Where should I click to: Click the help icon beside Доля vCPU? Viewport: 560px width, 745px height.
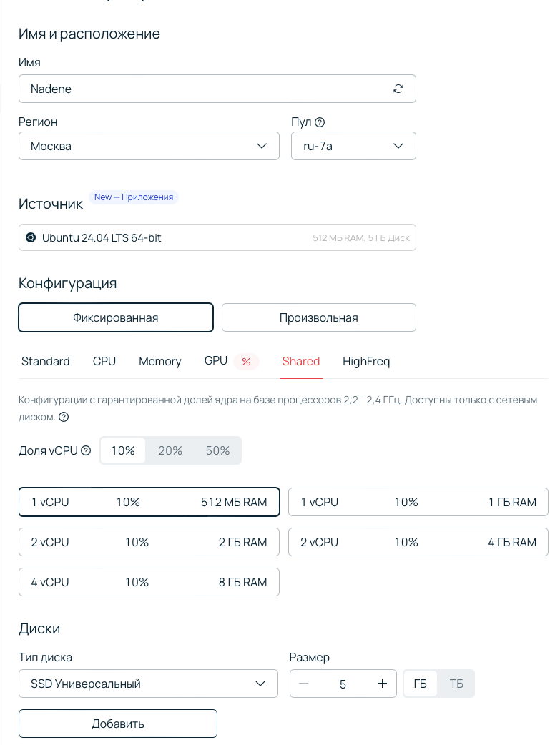coord(87,450)
